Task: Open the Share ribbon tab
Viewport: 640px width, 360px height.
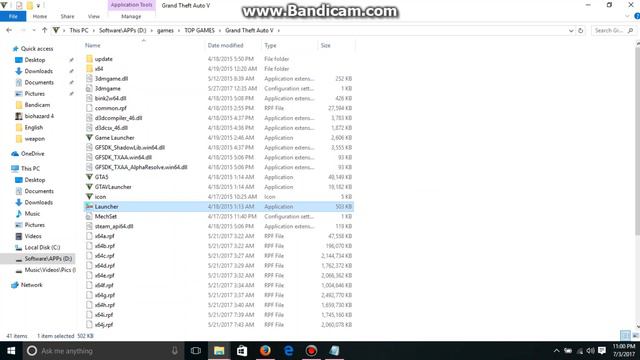Action: (67, 16)
